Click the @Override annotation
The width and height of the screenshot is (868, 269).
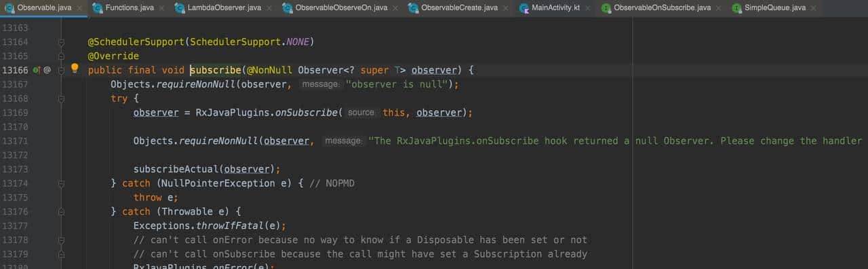tap(113, 56)
